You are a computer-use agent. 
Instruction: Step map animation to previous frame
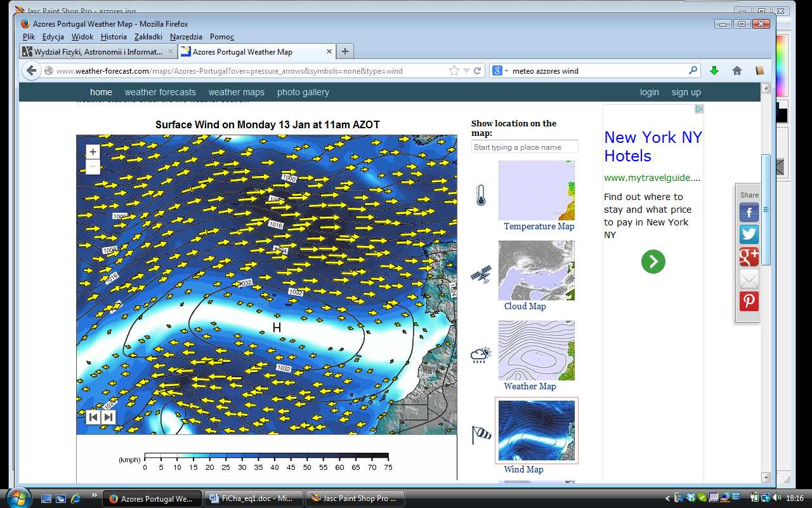(x=93, y=417)
